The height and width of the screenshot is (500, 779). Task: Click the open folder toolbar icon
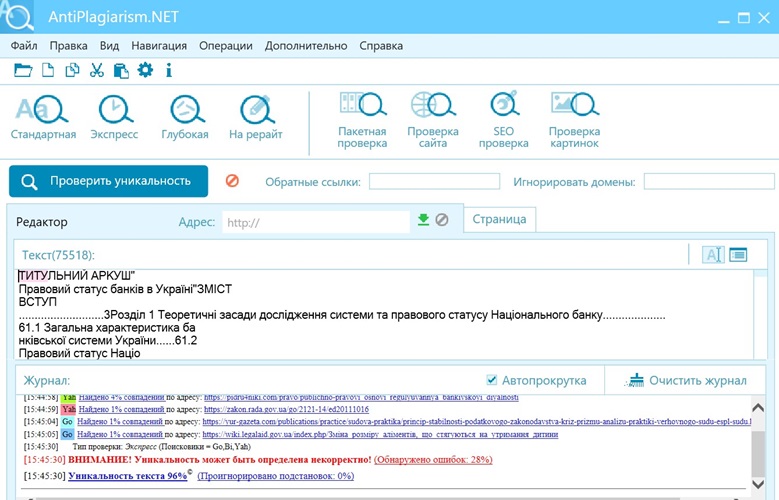[x=23, y=70]
